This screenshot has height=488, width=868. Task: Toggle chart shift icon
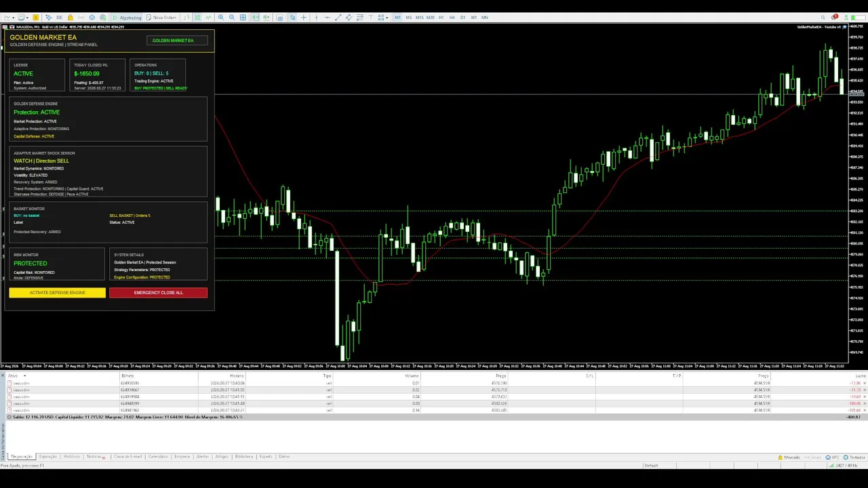pos(267,18)
